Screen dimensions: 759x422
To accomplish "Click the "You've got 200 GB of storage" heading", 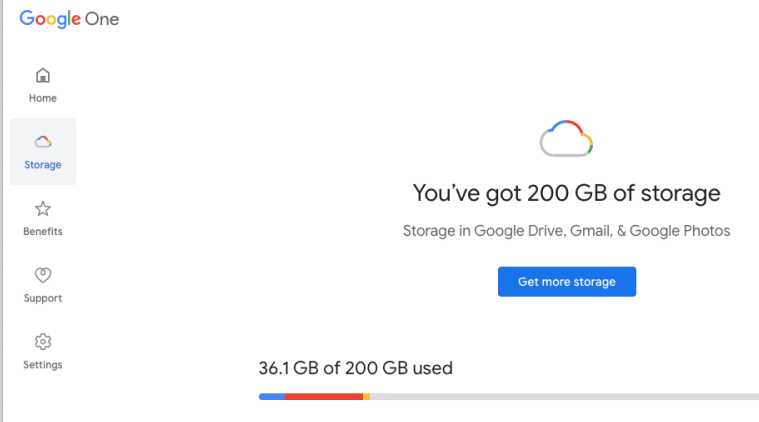I will (566, 193).
